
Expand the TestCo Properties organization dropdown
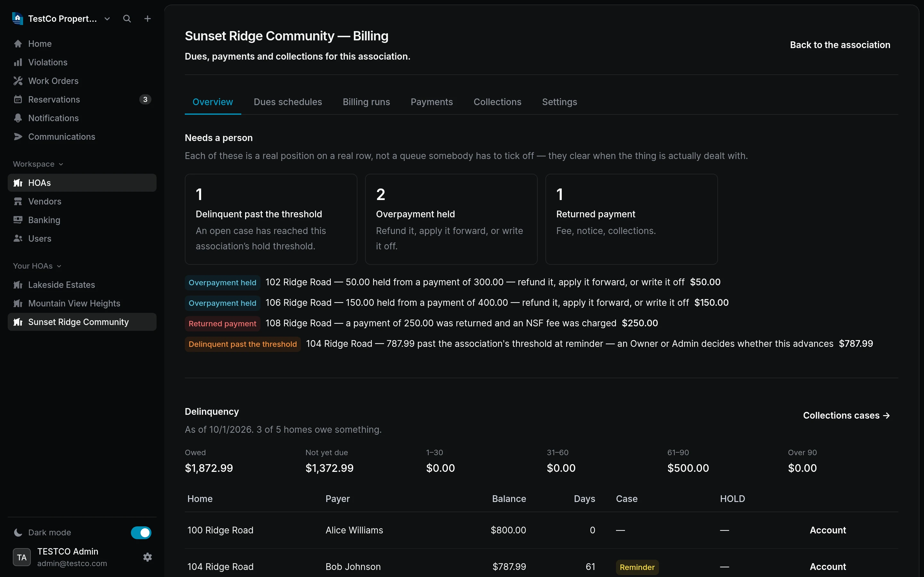[107, 19]
